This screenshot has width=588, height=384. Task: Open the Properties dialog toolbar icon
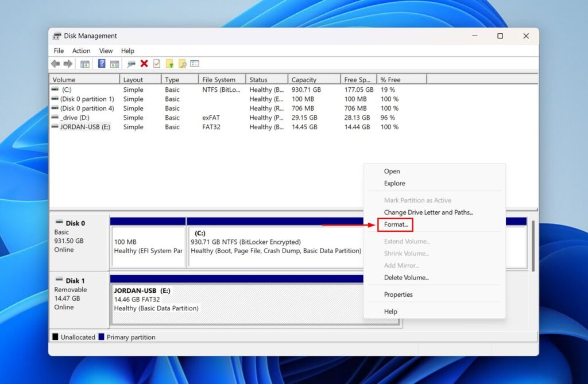coord(194,63)
